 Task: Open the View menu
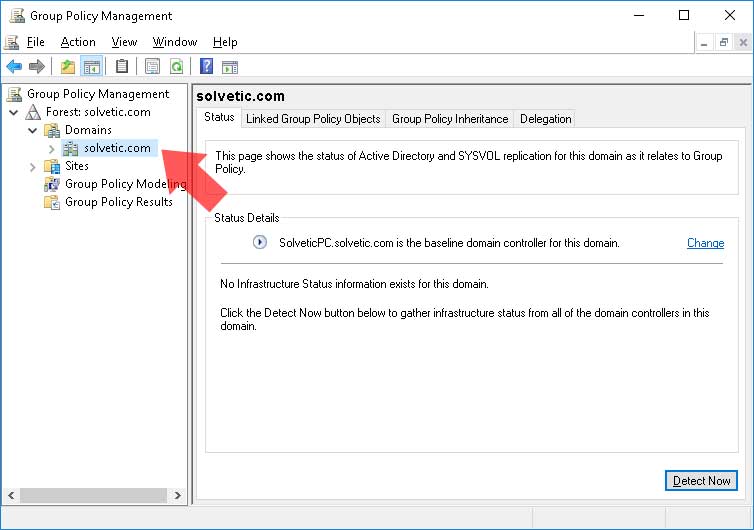[x=124, y=42]
